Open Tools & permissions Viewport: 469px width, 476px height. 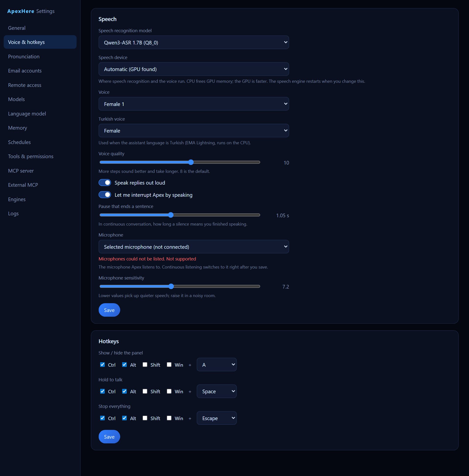40,156
